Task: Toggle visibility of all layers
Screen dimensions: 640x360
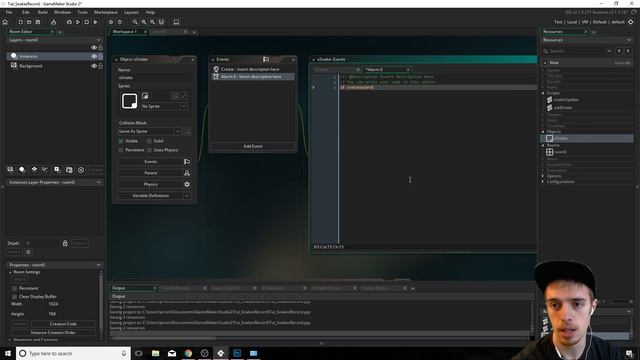Action: coord(94,48)
